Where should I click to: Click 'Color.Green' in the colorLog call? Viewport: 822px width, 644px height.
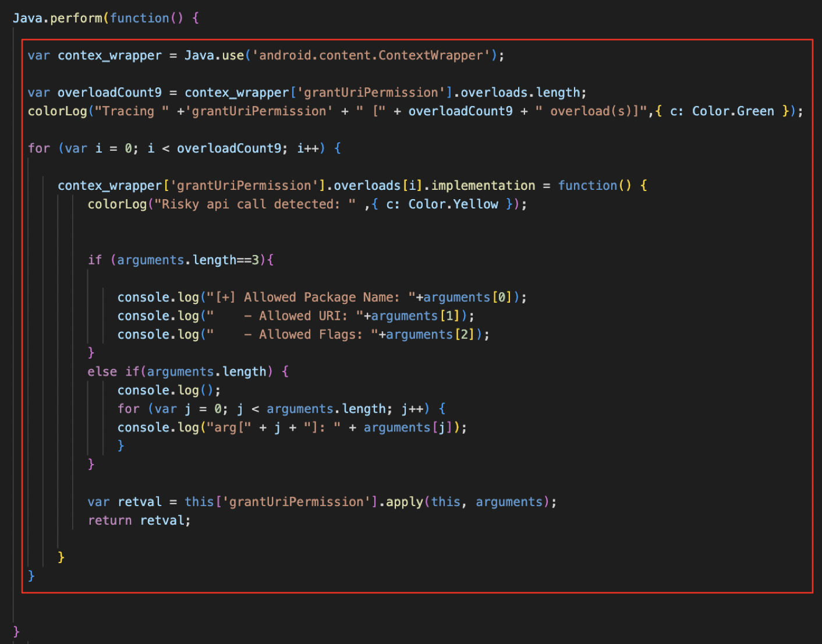pyautogui.click(x=733, y=111)
